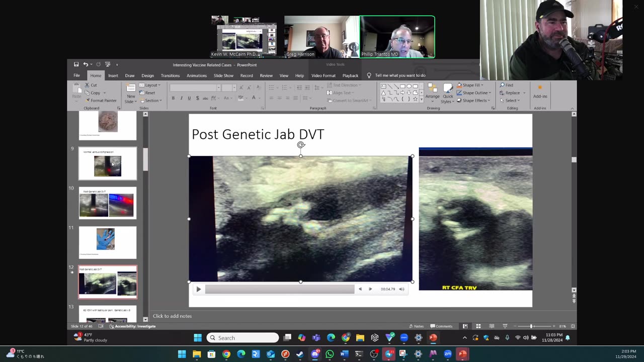Open the Animations tab

pos(197,75)
